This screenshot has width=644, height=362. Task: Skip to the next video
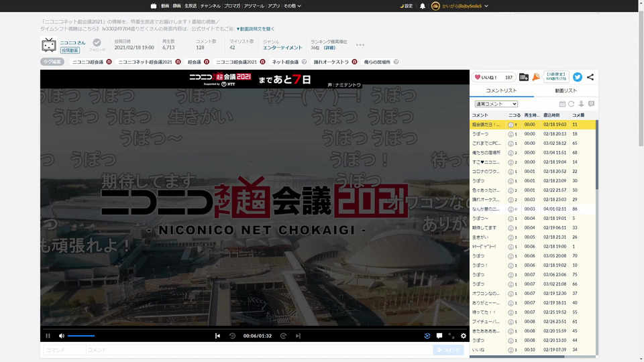click(298, 336)
